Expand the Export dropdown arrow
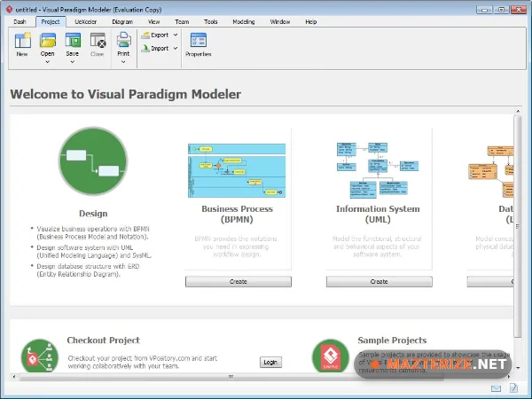Screen dimensions: 532x399 [176, 35]
